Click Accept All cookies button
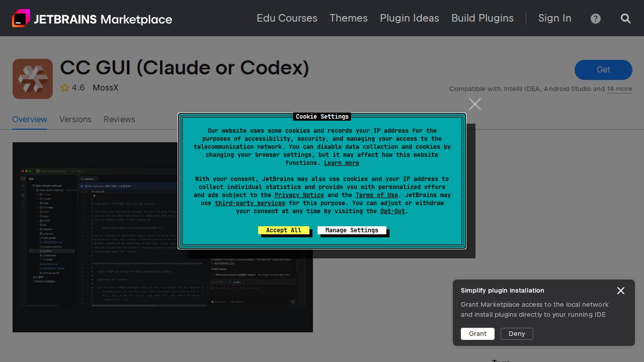 tap(284, 230)
